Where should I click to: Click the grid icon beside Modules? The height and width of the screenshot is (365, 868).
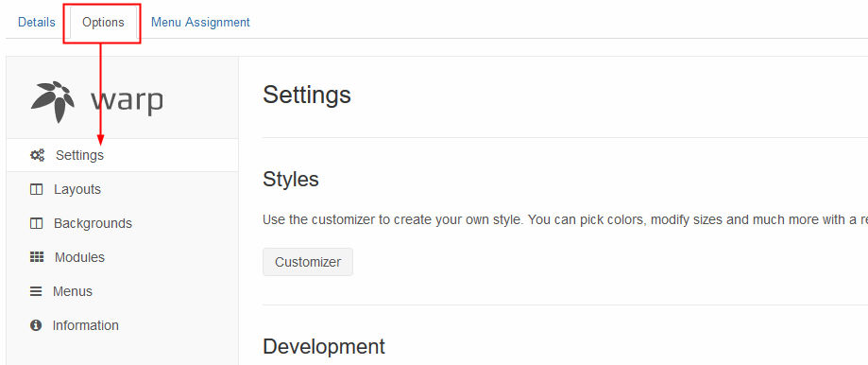click(x=37, y=257)
